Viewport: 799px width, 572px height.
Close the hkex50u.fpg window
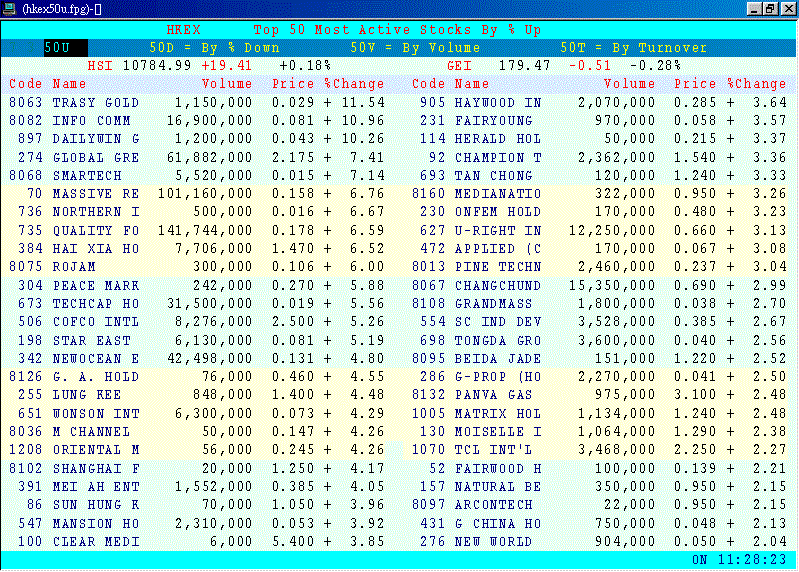(x=787, y=9)
